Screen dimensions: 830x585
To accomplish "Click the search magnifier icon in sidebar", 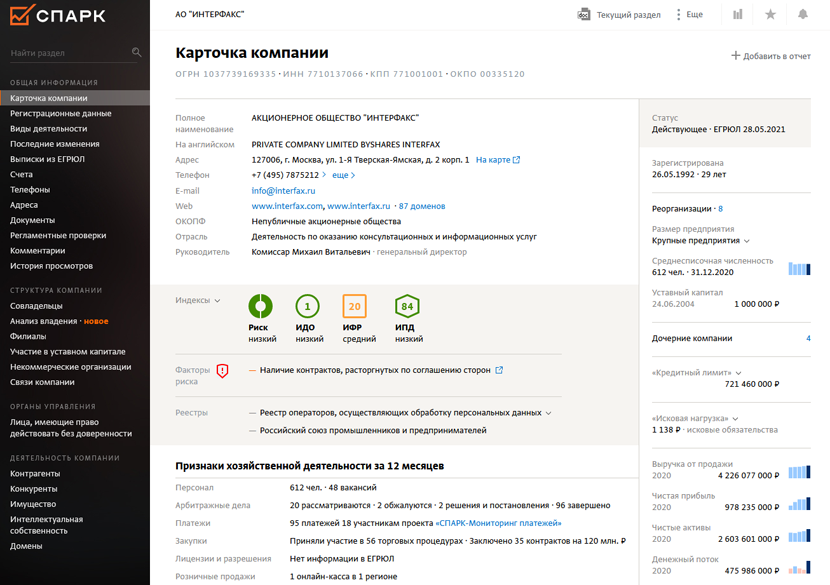I will click(137, 53).
